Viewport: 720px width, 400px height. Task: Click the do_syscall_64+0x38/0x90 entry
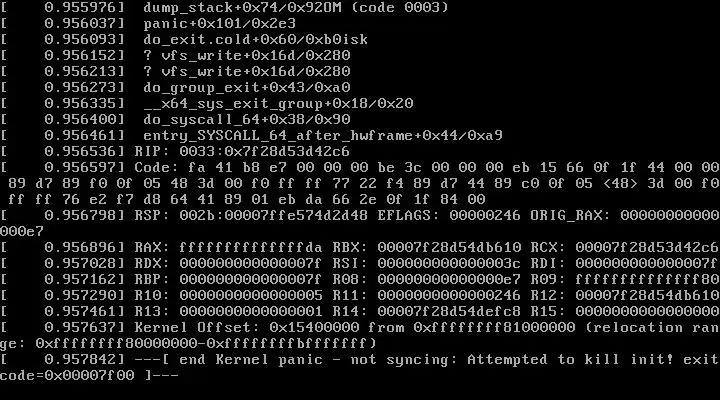tap(247, 119)
